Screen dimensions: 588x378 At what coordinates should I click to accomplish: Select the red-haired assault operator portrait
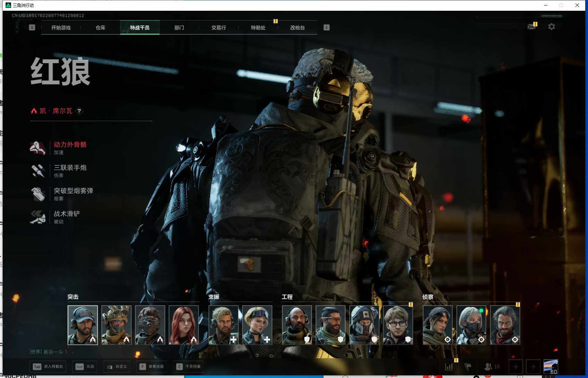pyautogui.click(x=183, y=325)
